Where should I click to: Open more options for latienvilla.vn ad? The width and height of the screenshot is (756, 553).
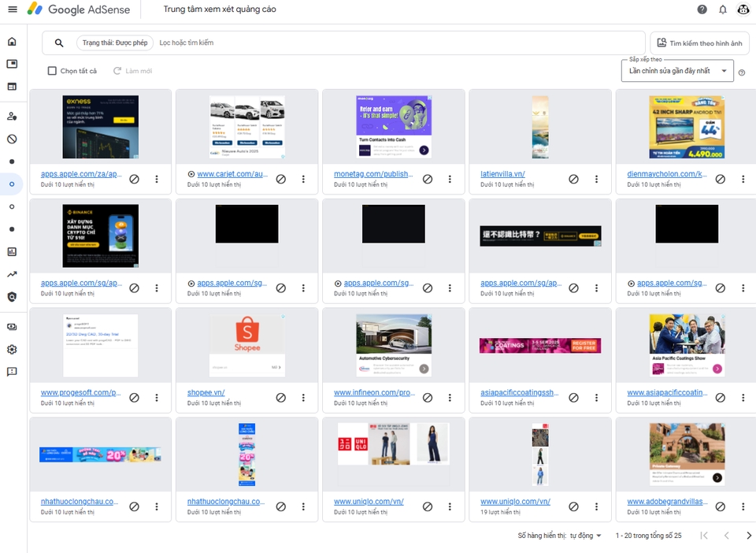point(596,179)
